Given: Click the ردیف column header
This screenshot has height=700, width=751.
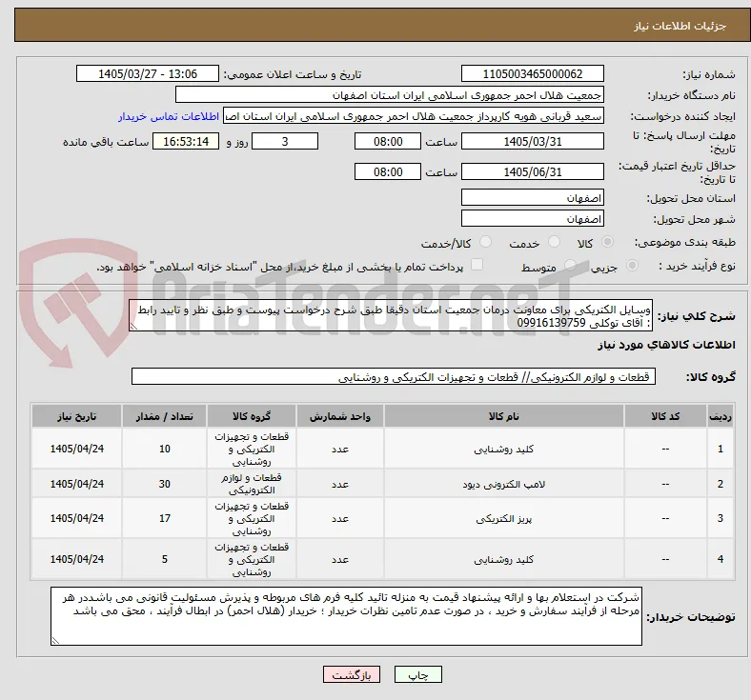Looking at the screenshot, I should tap(721, 416).
